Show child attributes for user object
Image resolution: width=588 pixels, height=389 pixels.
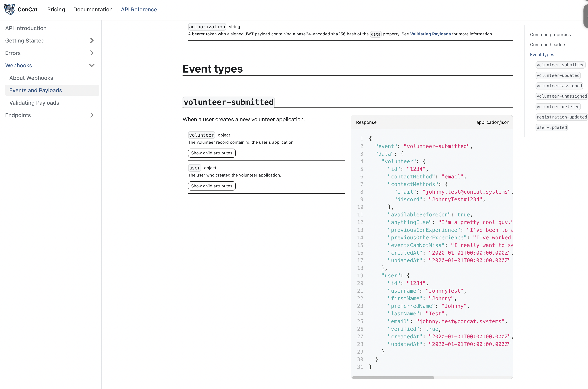coord(211,186)
